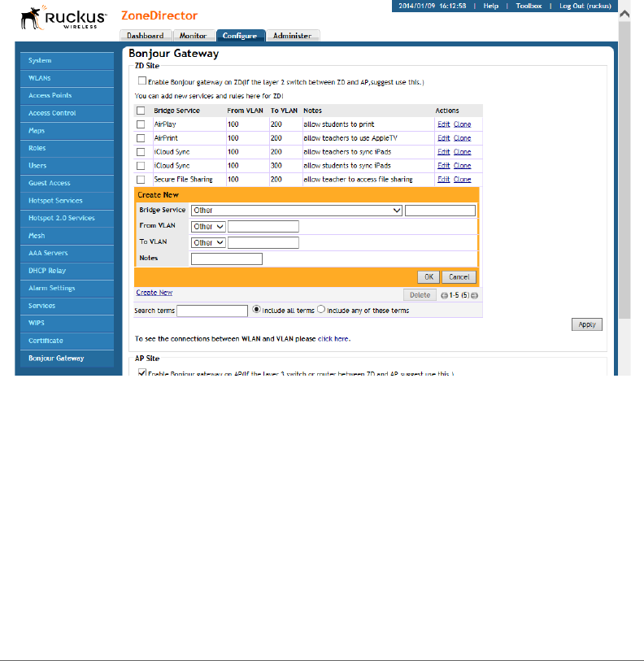Clone the AirPlay rule

[462, 124]
